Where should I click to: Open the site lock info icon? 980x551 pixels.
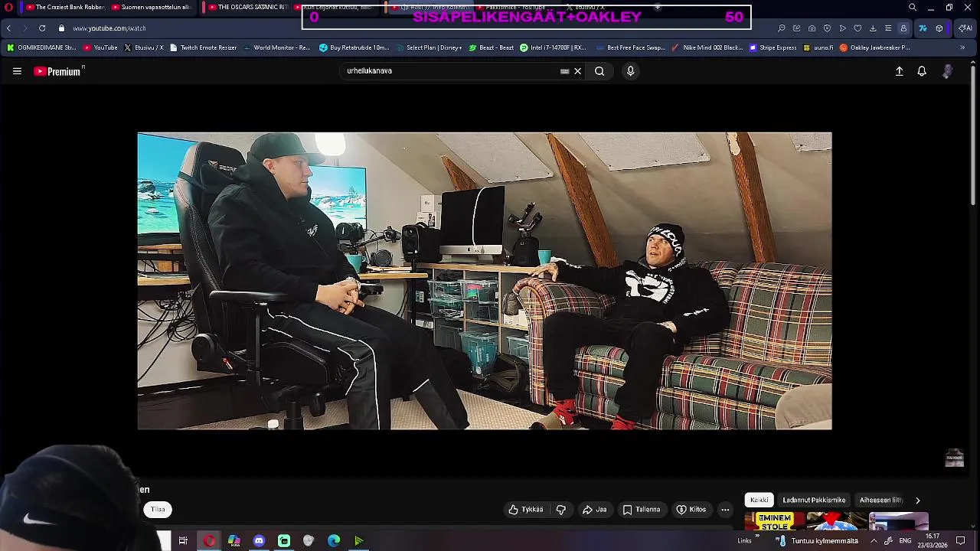pyautogui.click(x=62, y=28)
